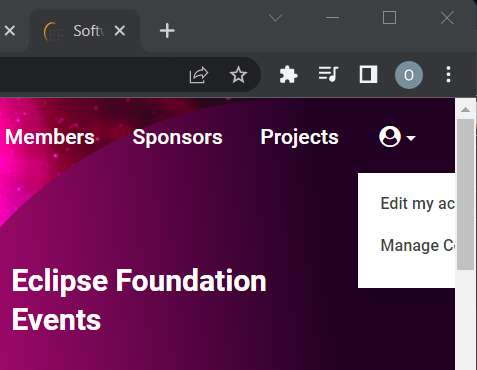Select the 'Manage C...' menu entry
The image size is (477, 370).
tap(418, 245)
